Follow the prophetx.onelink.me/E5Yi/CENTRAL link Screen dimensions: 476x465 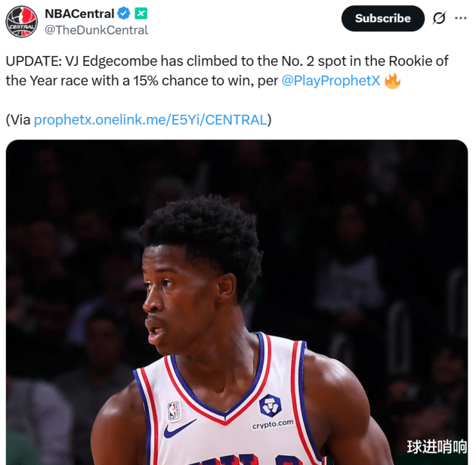tap(150, 120)
